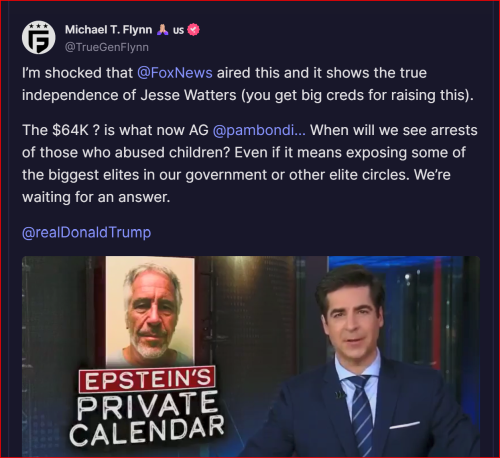Image resolution: width=500 pixels, height=458 pixels.
Task: Click the EPSTEIN'S red banner graphic
Action: point(147,380)
